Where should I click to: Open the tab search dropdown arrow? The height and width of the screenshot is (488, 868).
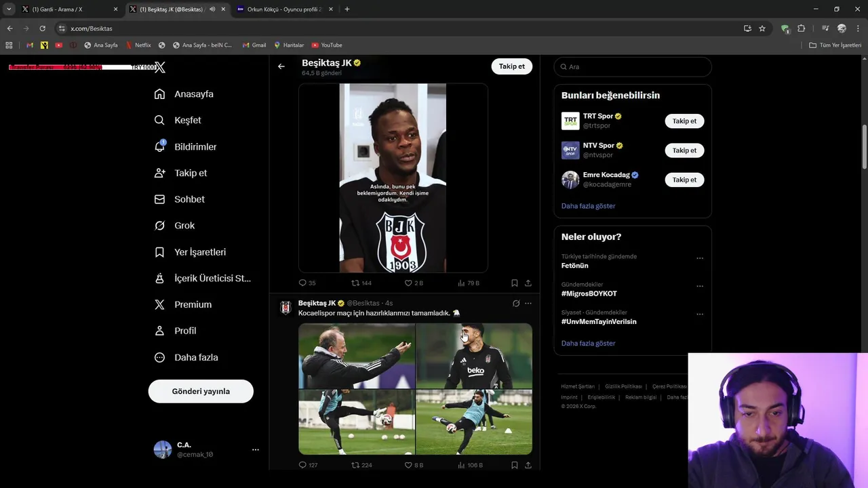coord(9,9)
